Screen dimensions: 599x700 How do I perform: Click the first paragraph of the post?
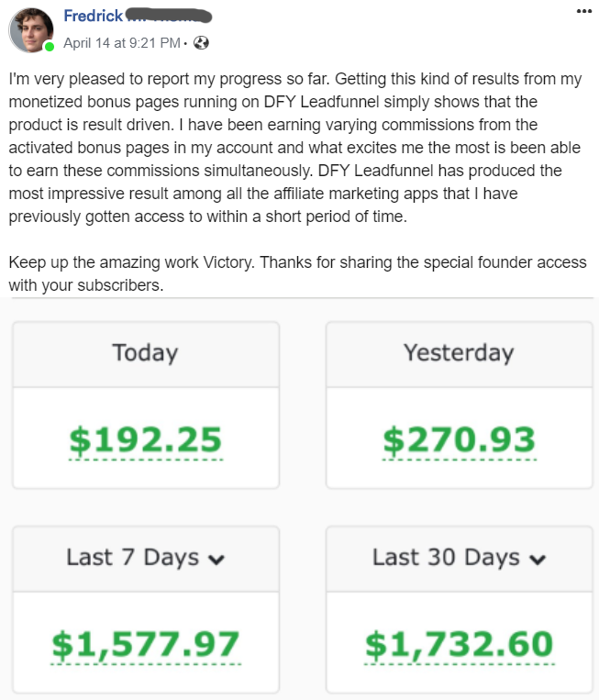coord(294,147)
